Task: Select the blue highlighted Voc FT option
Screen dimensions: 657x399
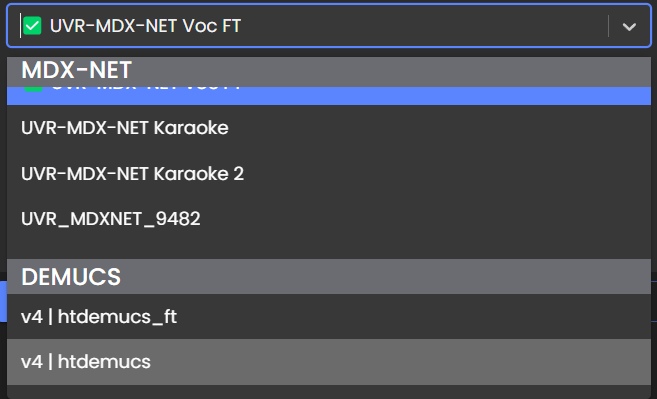Action: click(x=329, y=96)
